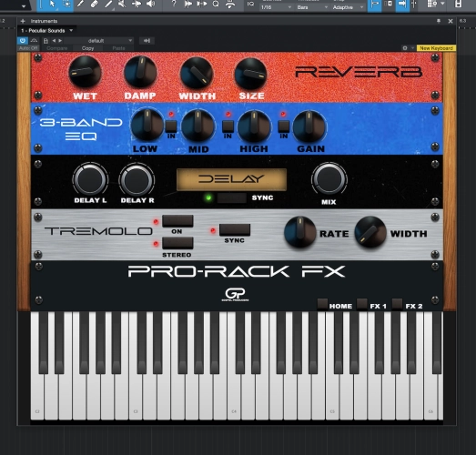Click the Paste button
476x455 pixels.
118,48
